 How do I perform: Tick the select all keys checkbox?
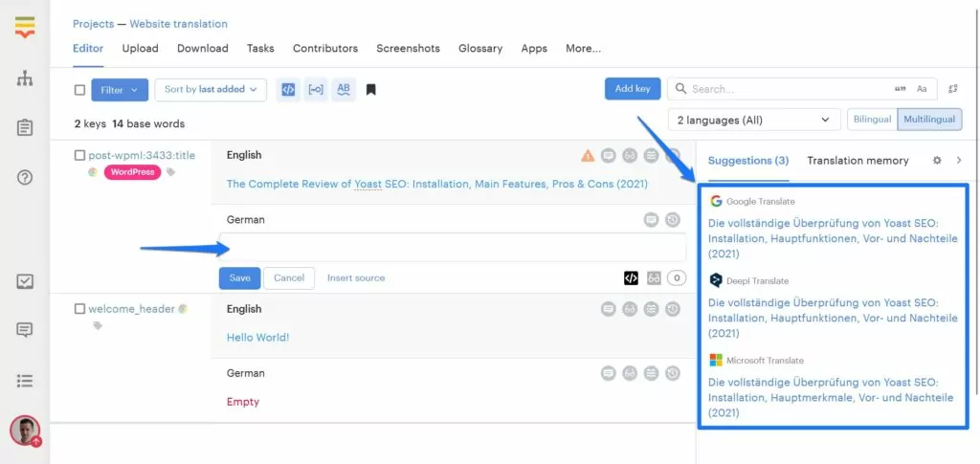pyautogui.click(x=80, y=90)
